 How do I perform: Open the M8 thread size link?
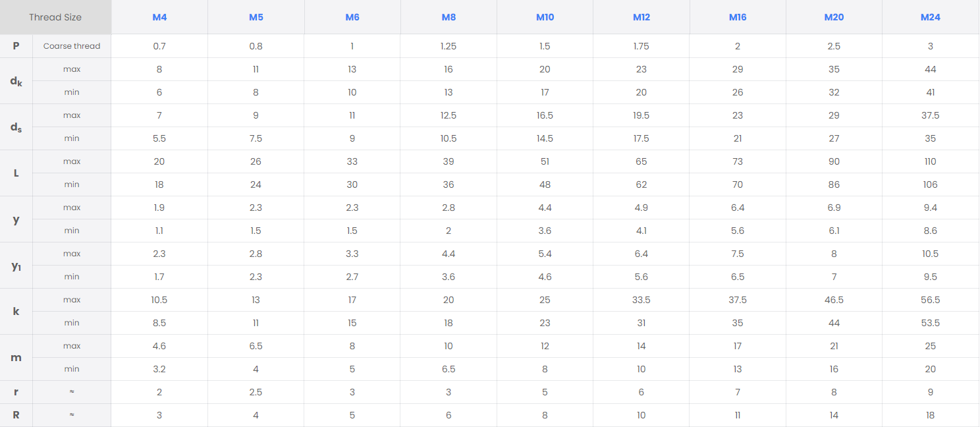click(449, 17)
